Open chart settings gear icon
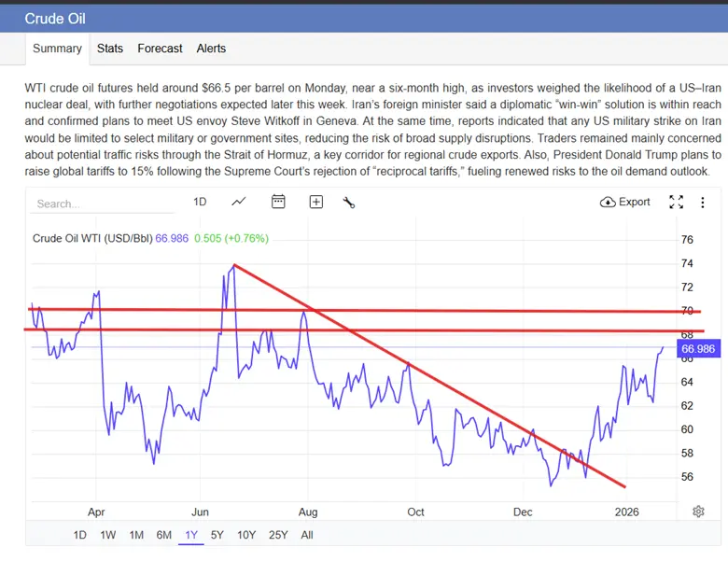Viewport: 728px width, 561px height. (x=698, y=511)
